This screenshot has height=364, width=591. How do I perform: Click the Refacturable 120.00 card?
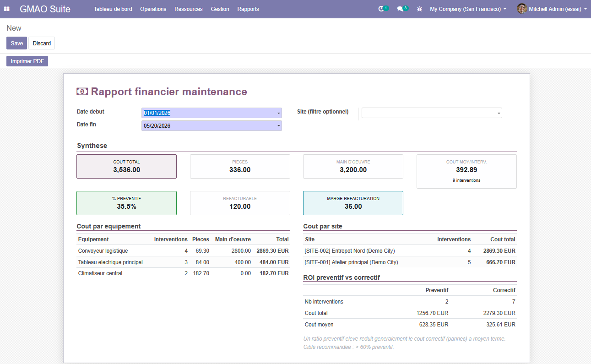[240, 203]
